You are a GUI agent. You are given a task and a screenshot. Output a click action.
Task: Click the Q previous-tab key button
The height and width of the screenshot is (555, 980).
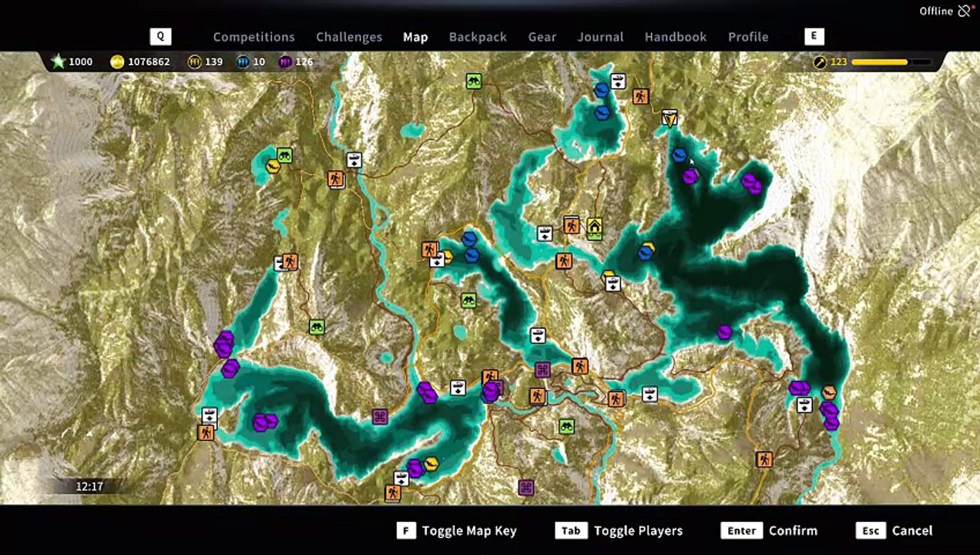tap(160, 36)
